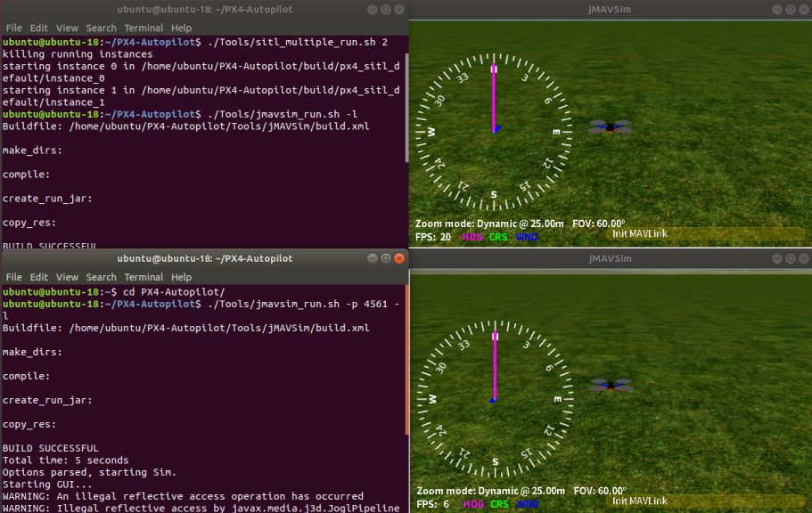Click Zoom mode text in top jMAVSim
812x513 pixels.
[x=489, y=224]
